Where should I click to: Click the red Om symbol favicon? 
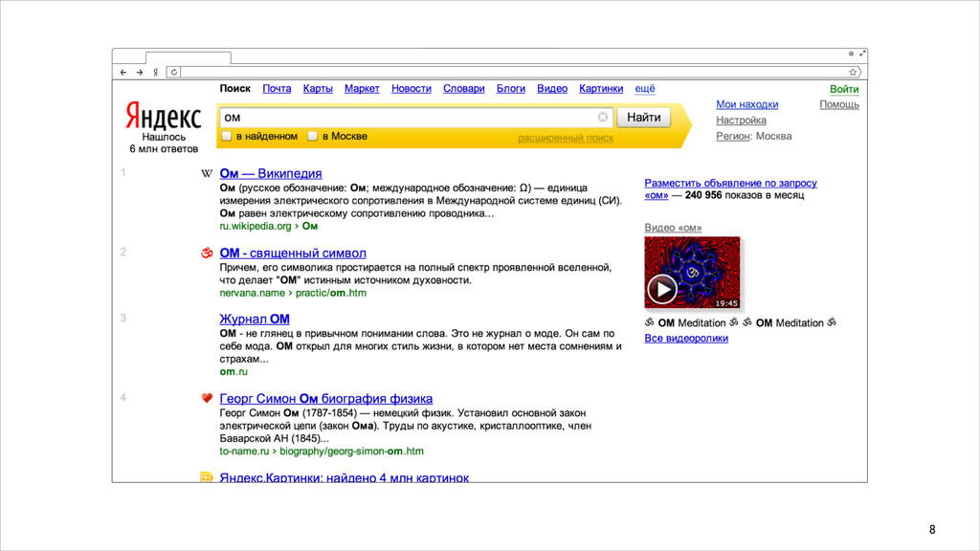pos(207,253)
